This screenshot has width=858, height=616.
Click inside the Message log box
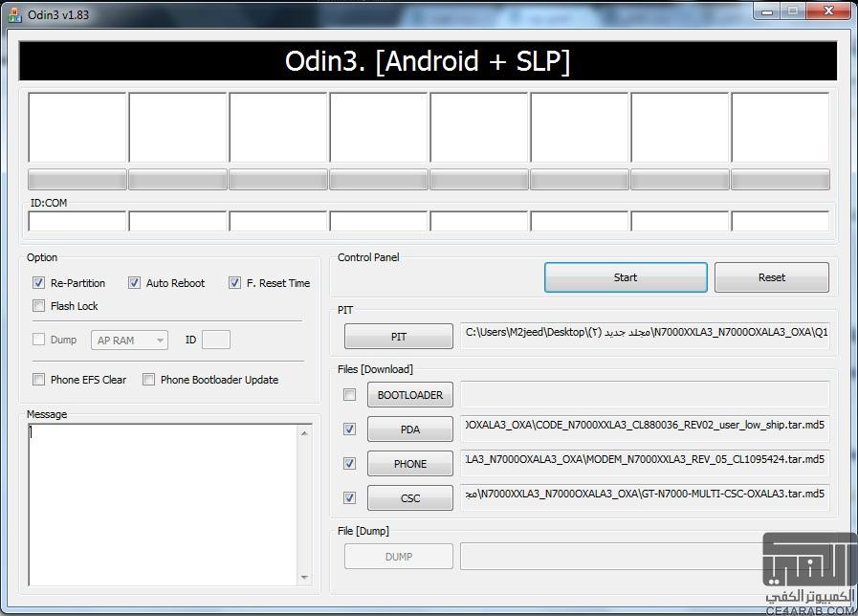tap(163, 504)
